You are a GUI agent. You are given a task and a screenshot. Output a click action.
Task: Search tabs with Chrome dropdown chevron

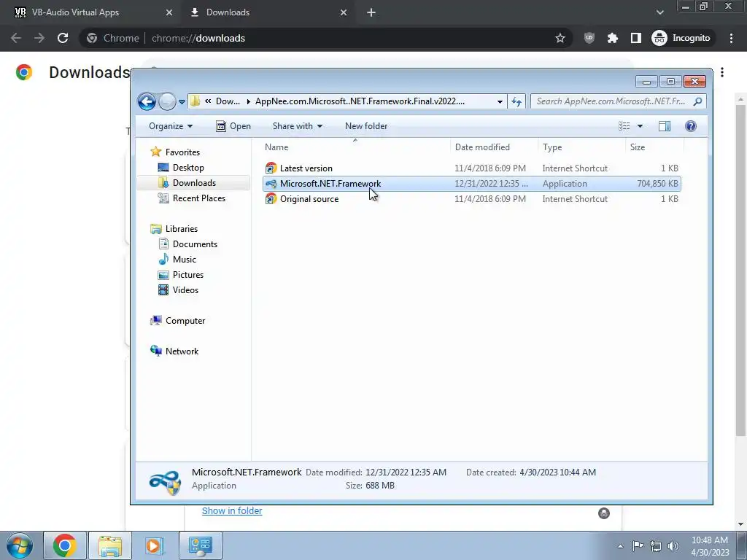tap(659, 12)
